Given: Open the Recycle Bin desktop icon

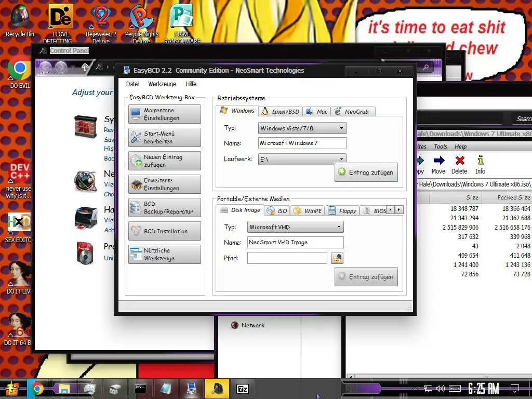Looking at the screenshot, I should (20, 21).
